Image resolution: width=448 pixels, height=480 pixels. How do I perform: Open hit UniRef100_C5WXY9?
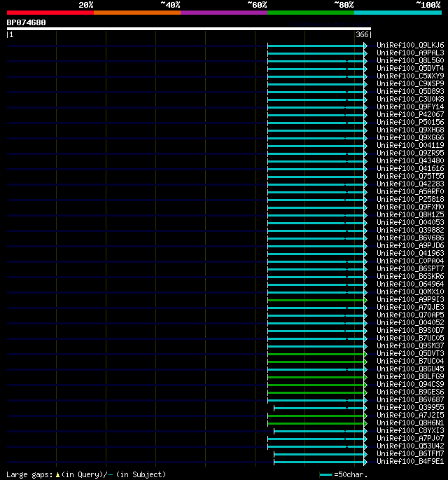pyautogui.click(x=410, y=76)
